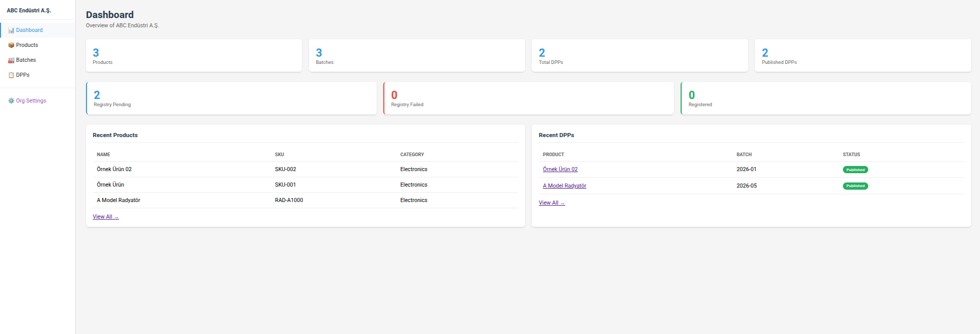Click the Products box icon
The height and width of the screenshot is (334, 980).
tap(11, 45)
